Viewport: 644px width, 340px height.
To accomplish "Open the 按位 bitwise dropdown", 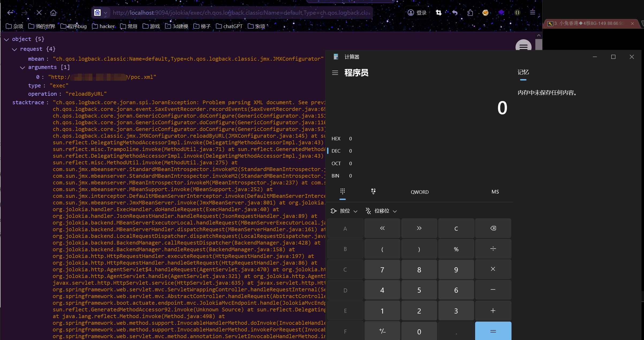I will coord(344,211).
